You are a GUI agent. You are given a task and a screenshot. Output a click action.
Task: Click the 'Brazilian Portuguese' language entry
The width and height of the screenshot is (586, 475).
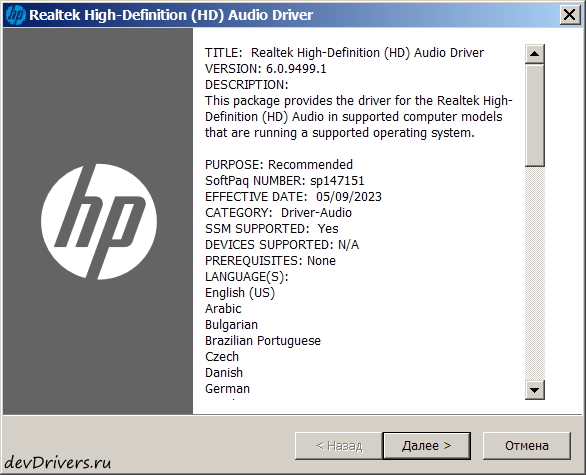click(x=263, y=341)
